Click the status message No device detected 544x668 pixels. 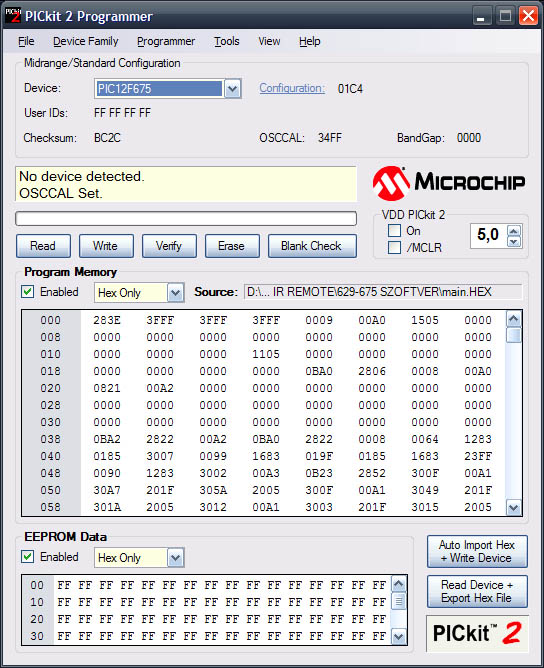[x=82, y=176]
